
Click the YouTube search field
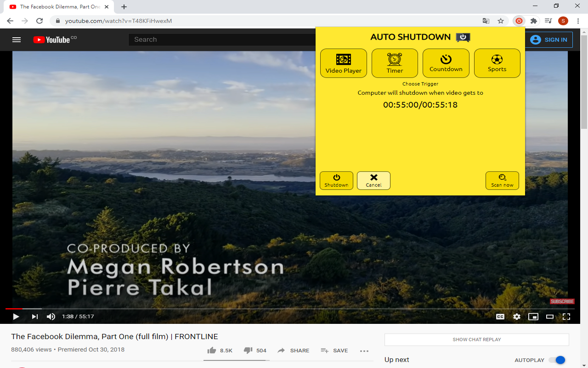click(220, 40)
